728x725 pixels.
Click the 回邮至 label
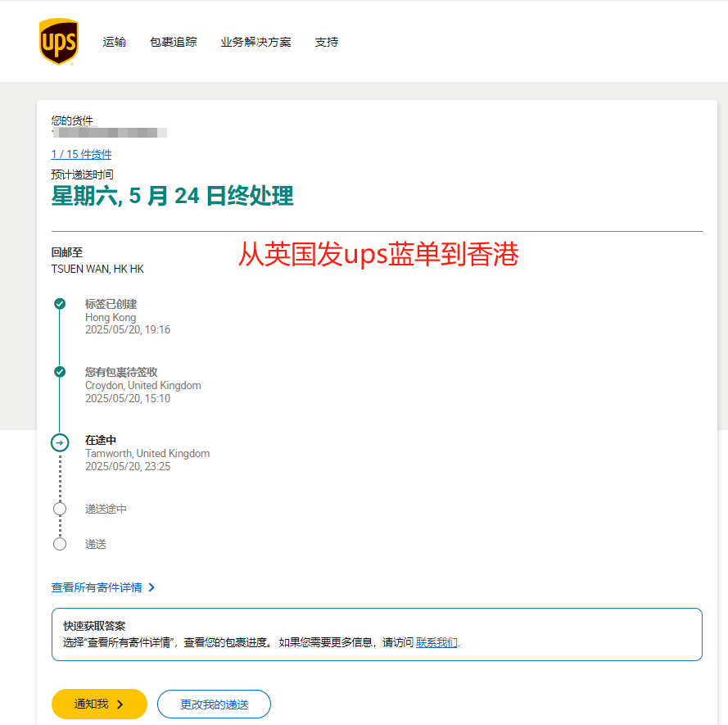(67, 252)
